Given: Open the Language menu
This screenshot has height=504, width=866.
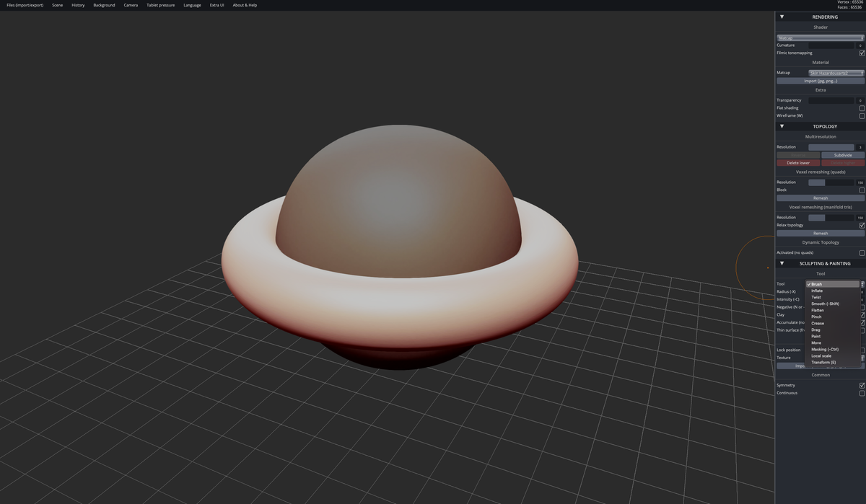Looking at the screenshot, I should pos(192,5).
